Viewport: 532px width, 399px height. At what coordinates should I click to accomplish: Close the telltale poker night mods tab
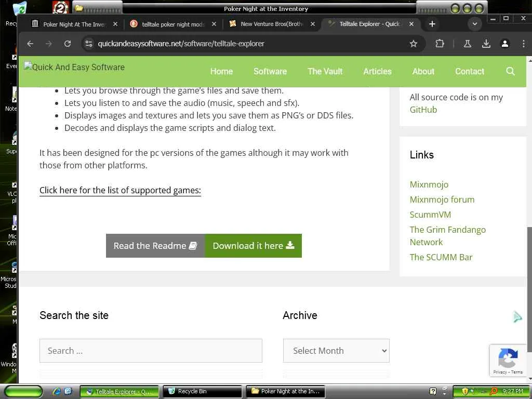pos(214,24)
